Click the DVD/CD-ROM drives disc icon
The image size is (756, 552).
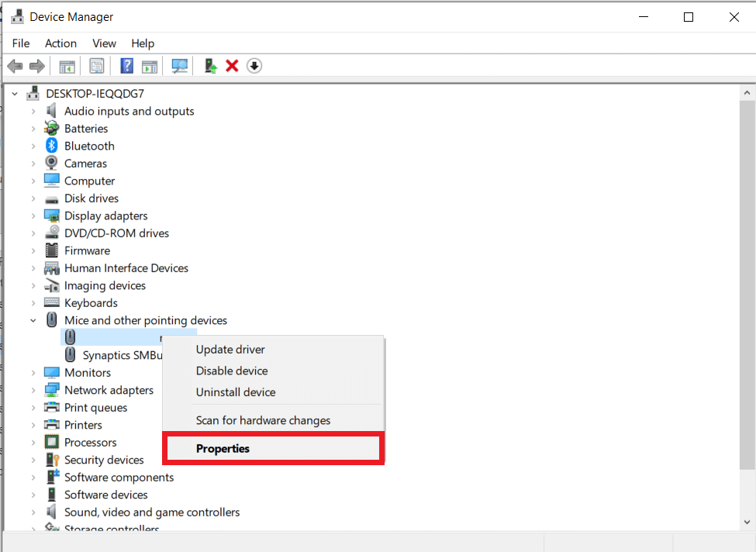(x=52, y=233)
